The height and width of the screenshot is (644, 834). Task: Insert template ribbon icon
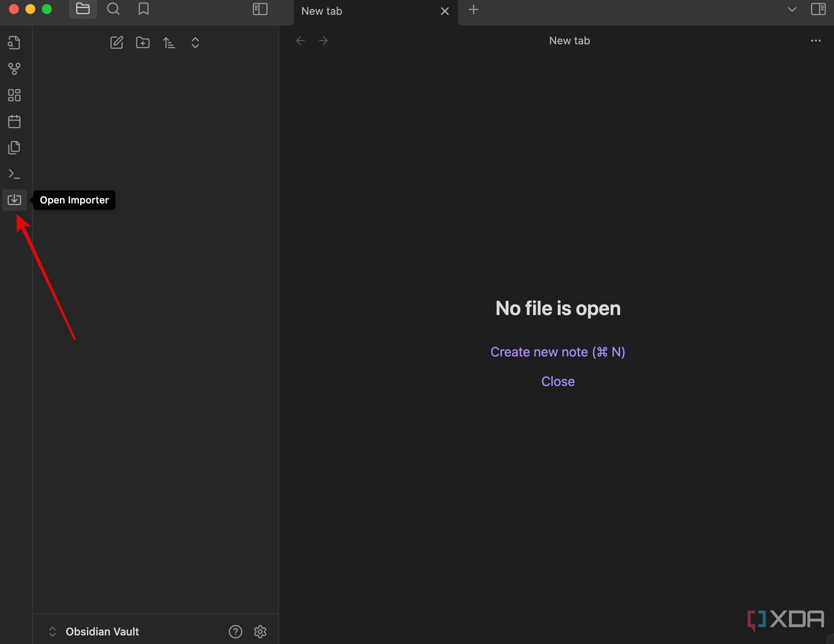tap(14, 148)
